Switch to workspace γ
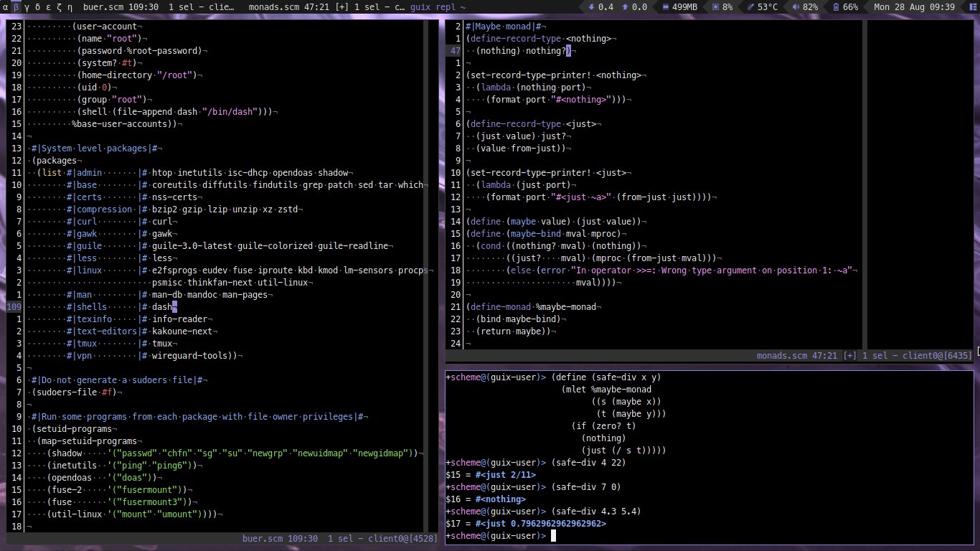The height and width of the screenshot is (551, 980). click(x=27, y=6)
